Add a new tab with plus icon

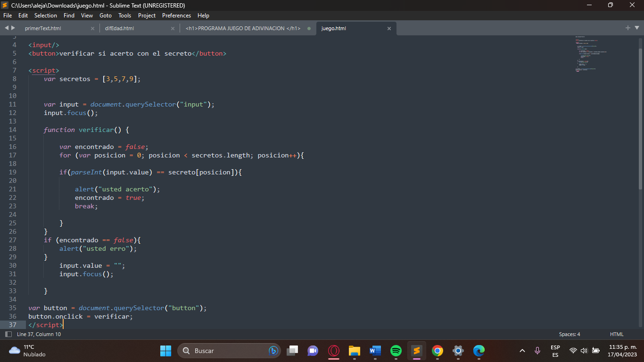627,28
